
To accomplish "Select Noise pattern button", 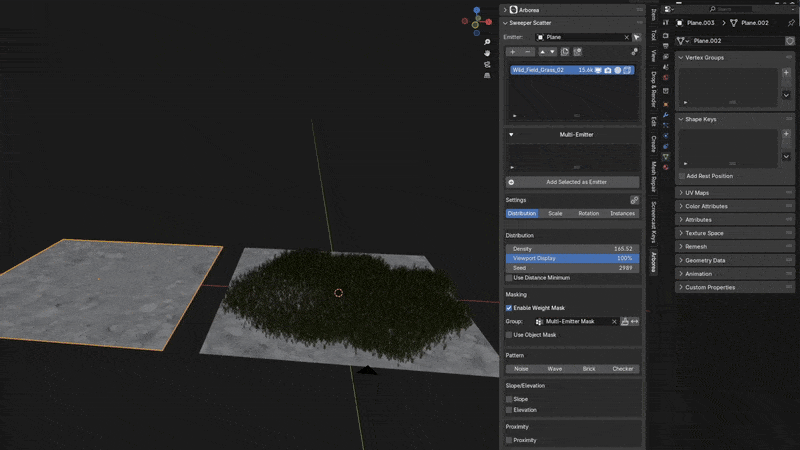I will [521, 369].
